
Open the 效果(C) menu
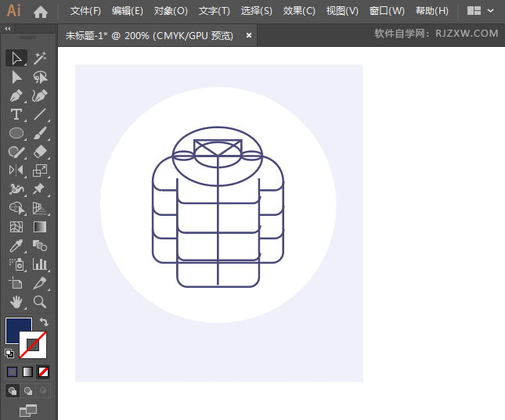299,11
